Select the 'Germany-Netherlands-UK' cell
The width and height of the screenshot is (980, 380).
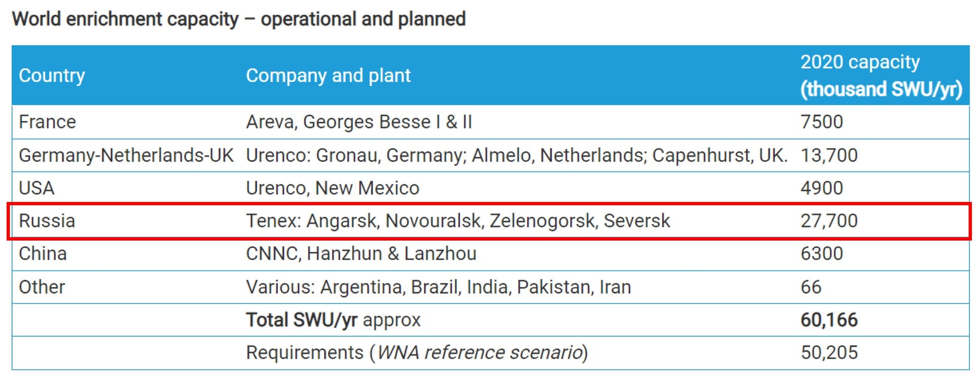(x=126, y=155)
